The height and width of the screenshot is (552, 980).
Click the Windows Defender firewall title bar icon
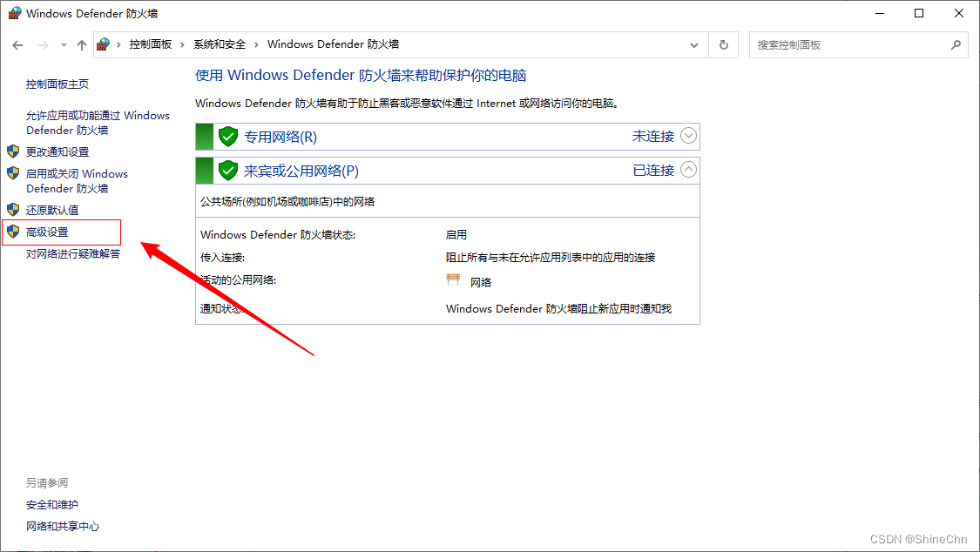pyautogui.click(x=15, y=13)
